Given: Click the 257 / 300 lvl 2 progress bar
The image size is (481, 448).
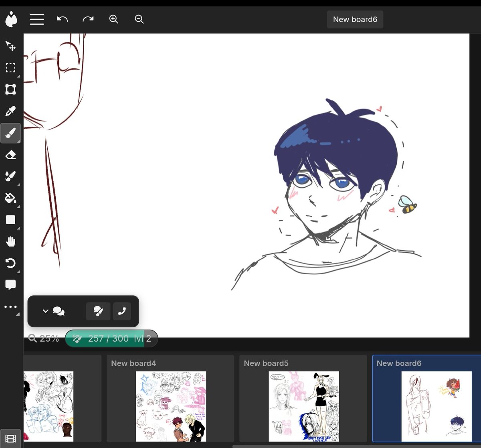Looking at the screenshot, I should [111, 339].
